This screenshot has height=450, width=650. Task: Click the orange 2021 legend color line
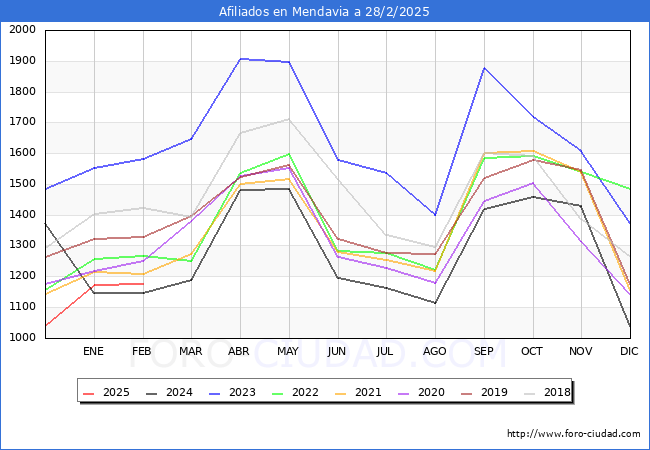(x=341, y=393)
